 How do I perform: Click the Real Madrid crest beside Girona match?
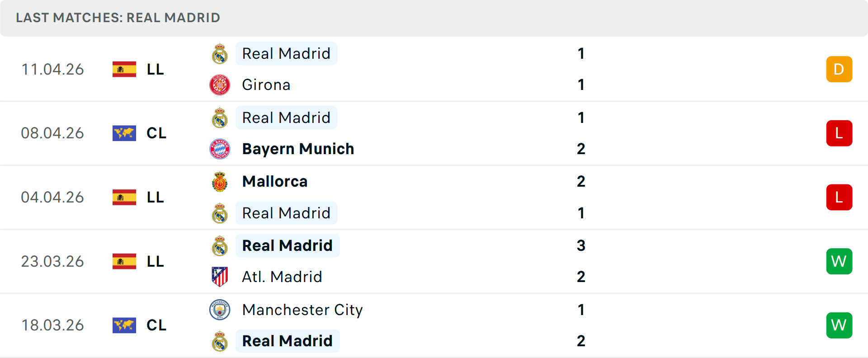pyautogui.click(x=220, y=53)
